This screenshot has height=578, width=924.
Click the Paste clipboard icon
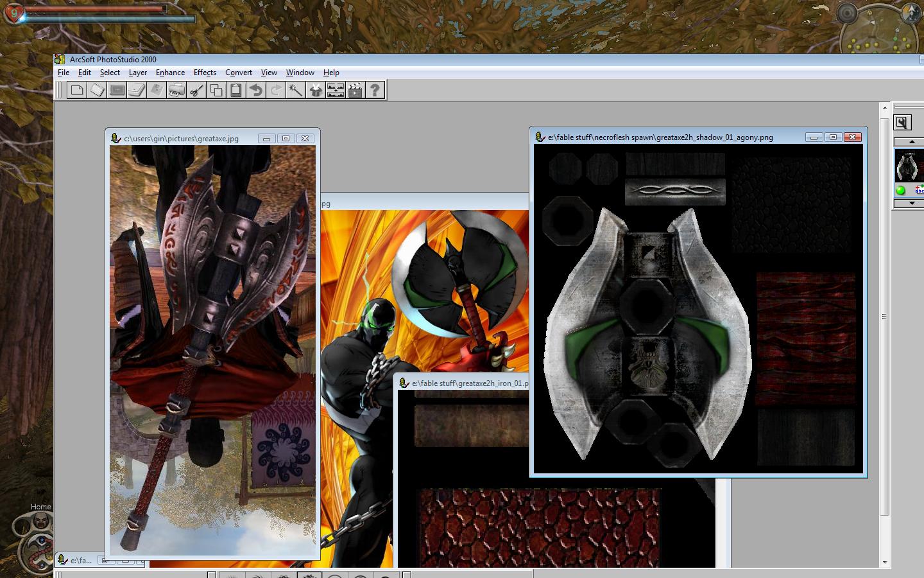(236, 90)
